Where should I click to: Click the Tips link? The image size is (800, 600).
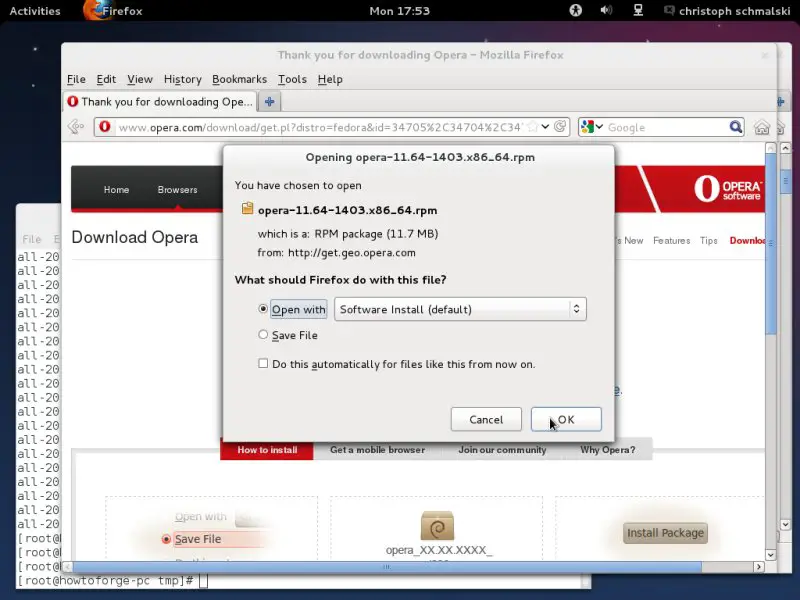[709, 240]
